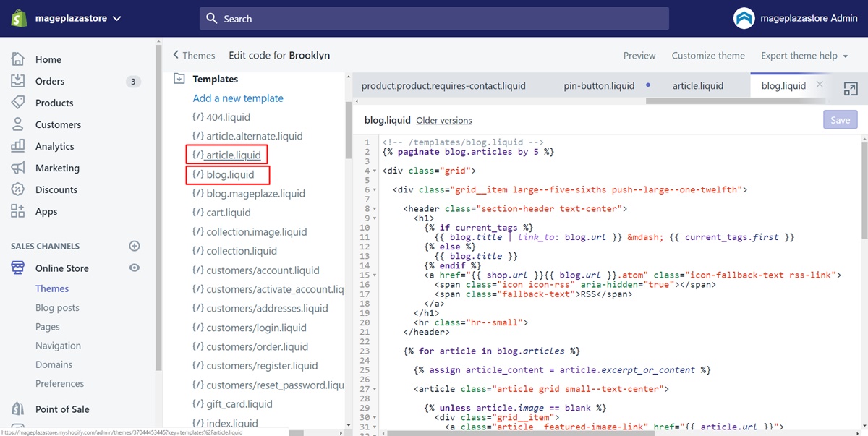The height and width of the screenshot is (436, 868).
Task: Open 404.liquid template file
Action: coord(221,116)
